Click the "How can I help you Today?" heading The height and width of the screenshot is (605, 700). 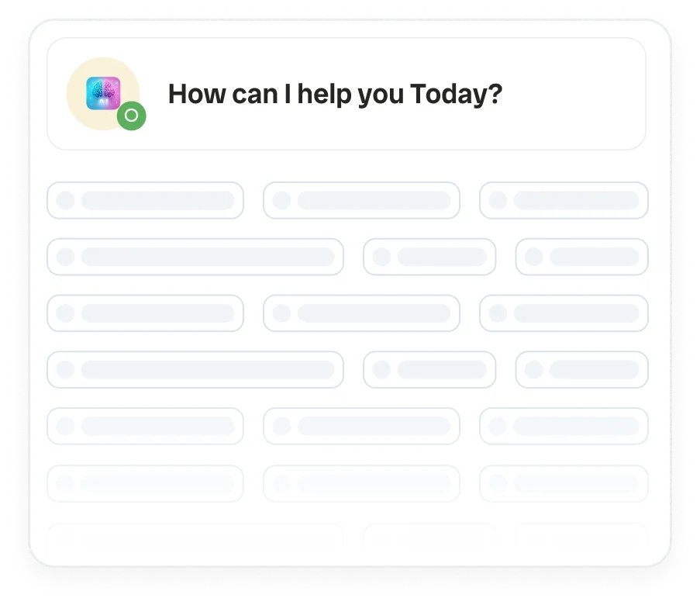(335, 95)
